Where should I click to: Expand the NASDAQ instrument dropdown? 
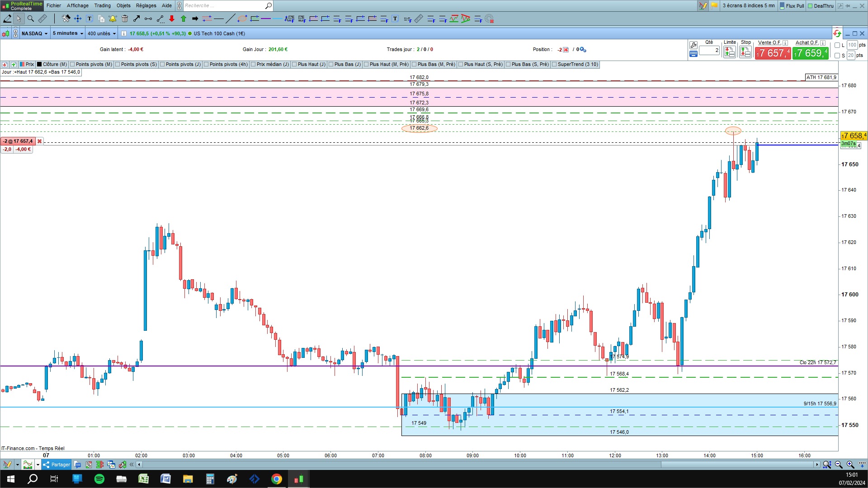click(34, 33)
